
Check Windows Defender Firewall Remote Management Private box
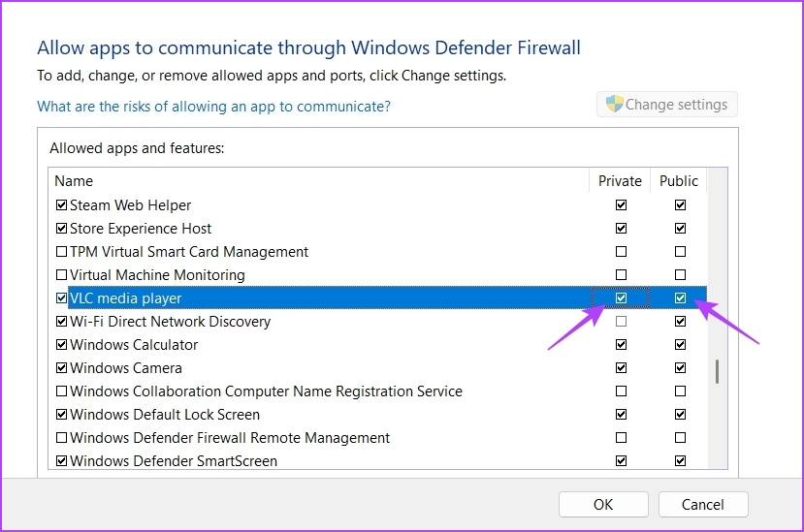[621, 438]
